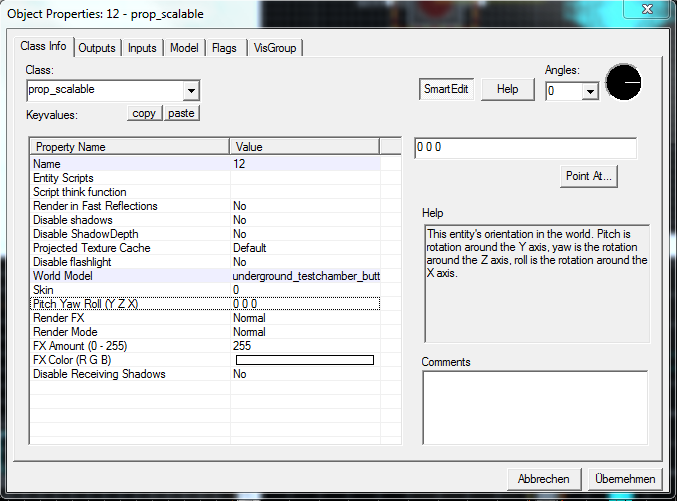Image resolution: width=677 pixels, height=501 pixels.
Task: Click the angle compass dial
Action: [623, 83]
